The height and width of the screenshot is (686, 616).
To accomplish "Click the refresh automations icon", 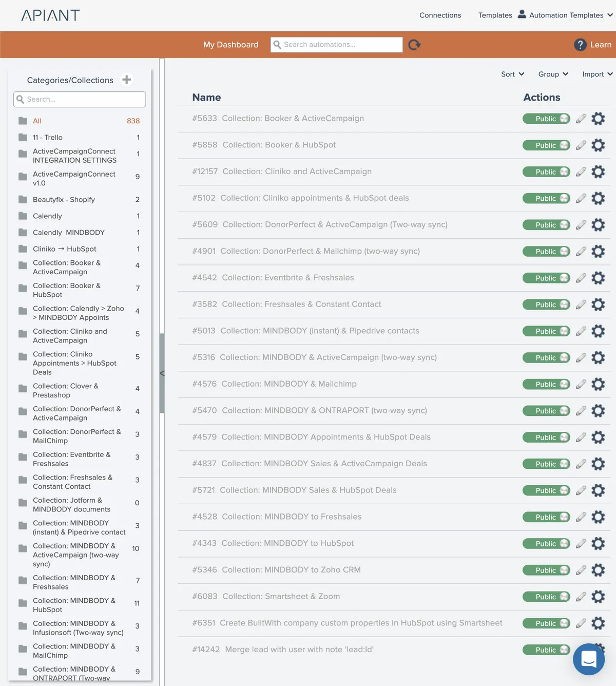I will [414, 45].
